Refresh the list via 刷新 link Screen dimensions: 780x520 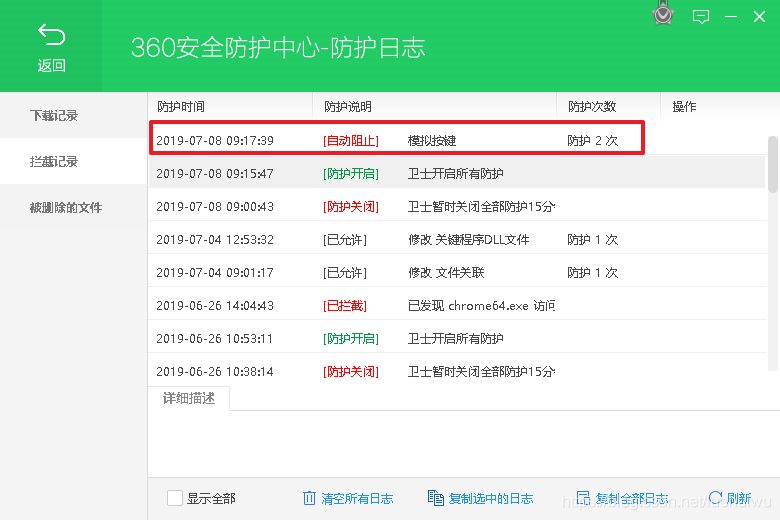coord(739,498)
